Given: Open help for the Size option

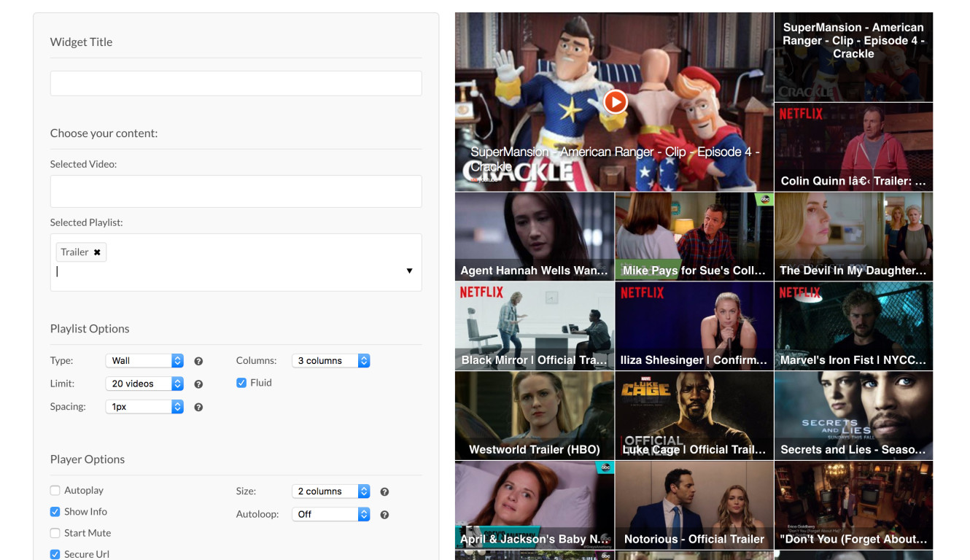Looking at the screenshot, I should (x=384, y=492).
